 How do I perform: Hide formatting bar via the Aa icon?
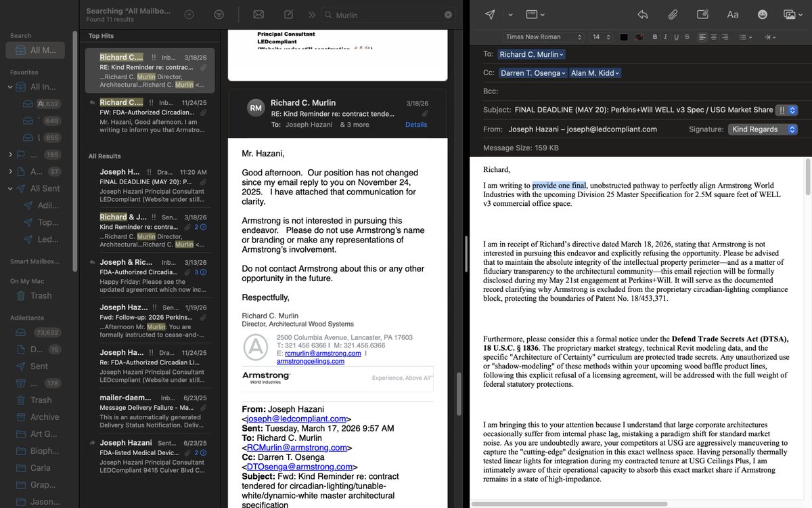[x=735, y=14]
